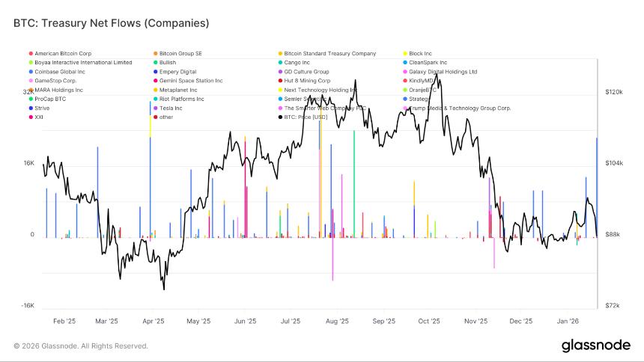Click the $120k price axis label
The height and width of the screenshot is (362, 644).
tap(614, 91)
